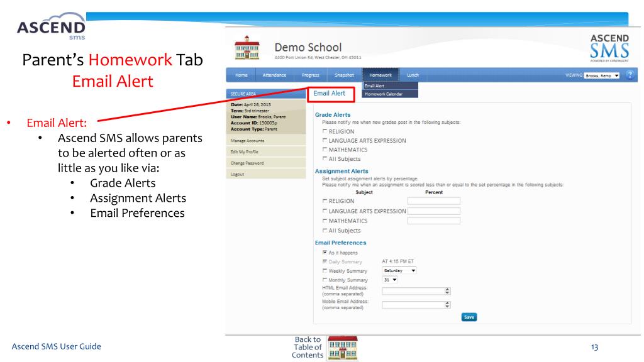
Task: Click the 'Ascend SMS User Guide' footer text
Action: pos(56,346)
